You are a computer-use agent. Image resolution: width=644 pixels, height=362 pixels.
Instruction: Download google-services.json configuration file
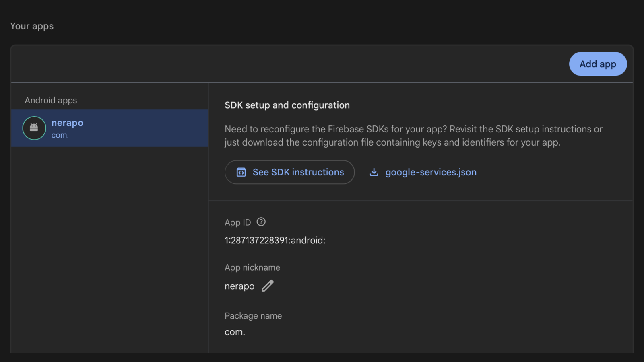point(423,172)
